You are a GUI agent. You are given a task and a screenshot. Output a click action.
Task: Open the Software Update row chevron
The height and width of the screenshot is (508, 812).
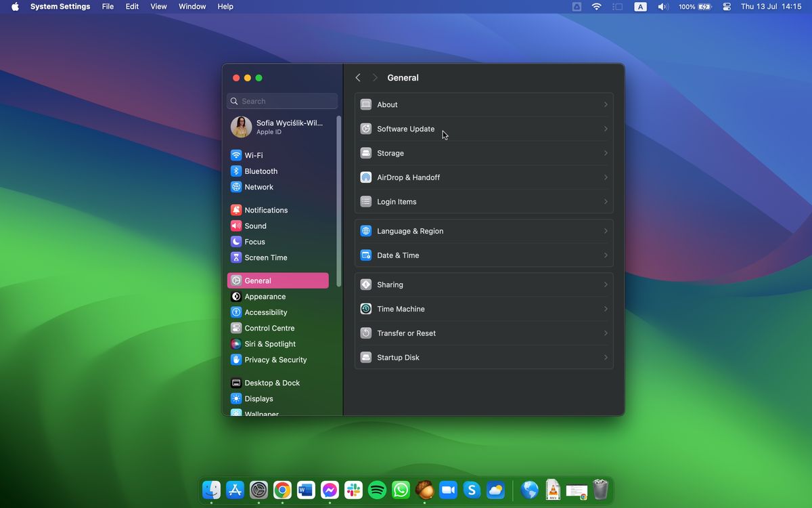[606, 129]
